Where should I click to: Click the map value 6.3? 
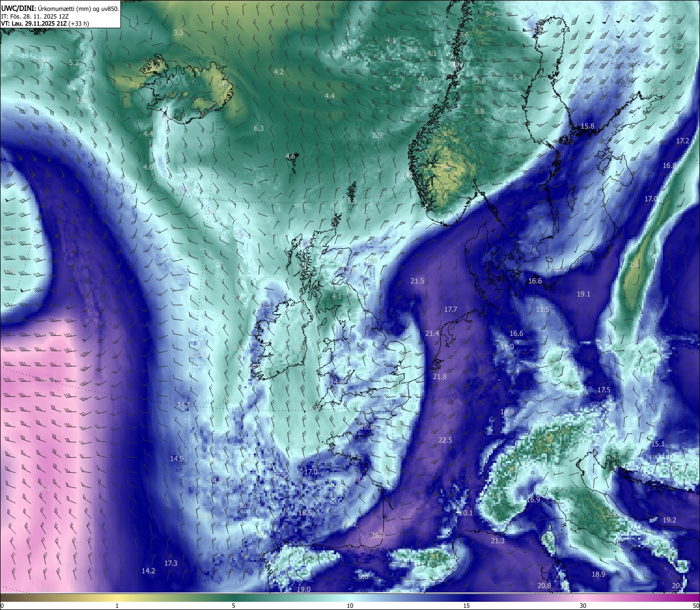coord(259,129)
